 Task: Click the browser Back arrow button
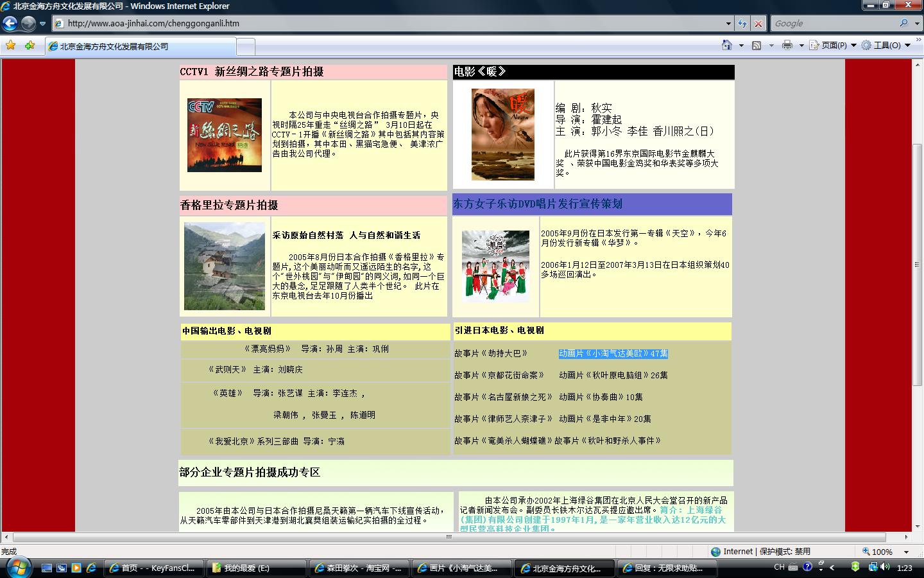pyautogui.click(x=10, y=24)
